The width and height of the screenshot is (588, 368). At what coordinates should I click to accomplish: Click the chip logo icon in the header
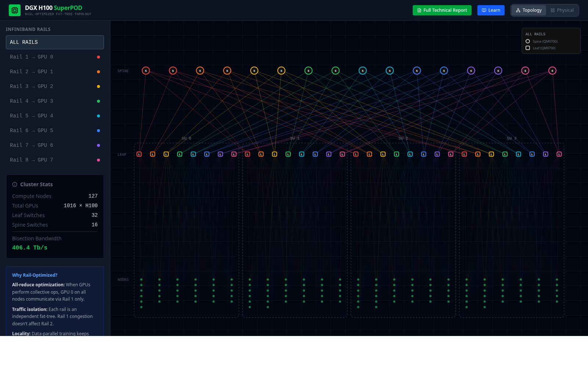pyautogui.click(x=15, y=10)
